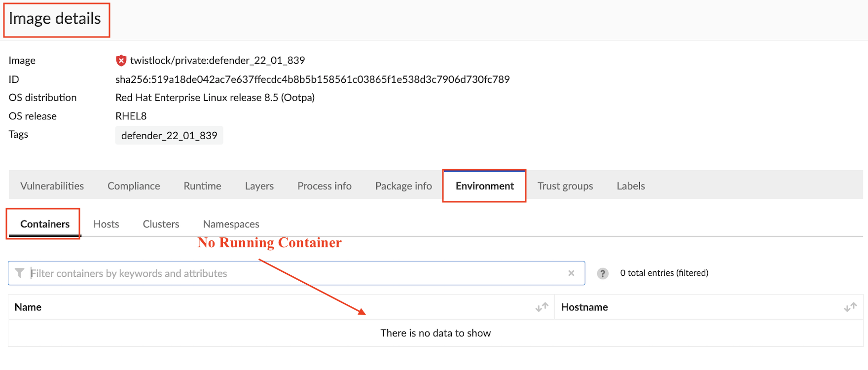View the Layers tab

point(259,186)
